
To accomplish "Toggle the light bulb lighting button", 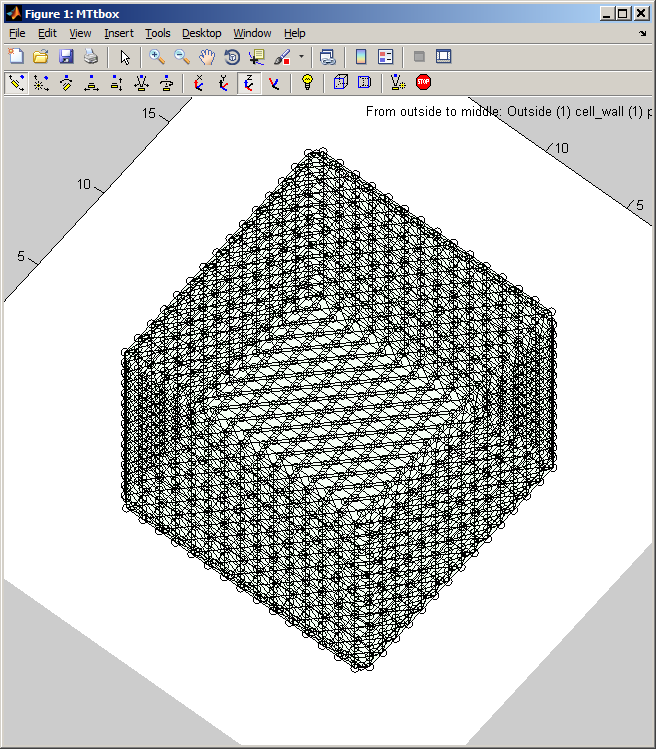I will point(307,83).
